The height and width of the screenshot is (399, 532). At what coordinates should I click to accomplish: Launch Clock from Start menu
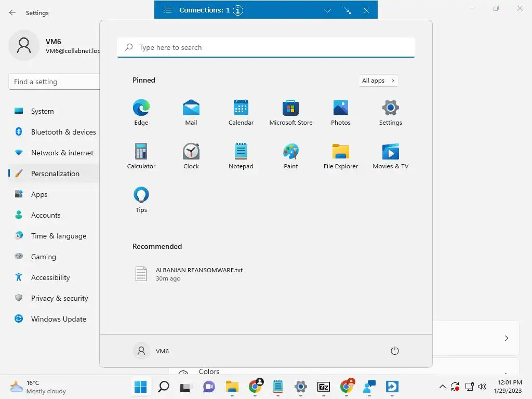click(191, 156)
